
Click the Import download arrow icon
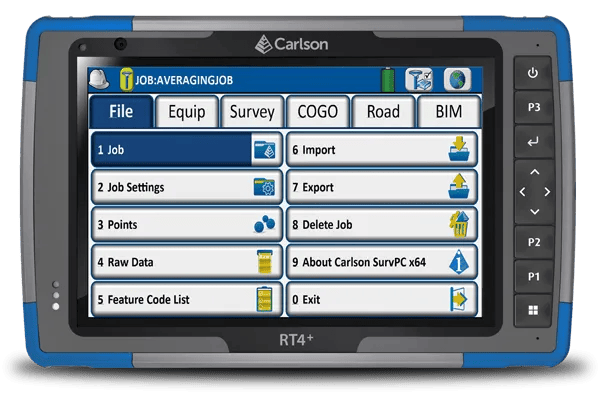(459, 149)
